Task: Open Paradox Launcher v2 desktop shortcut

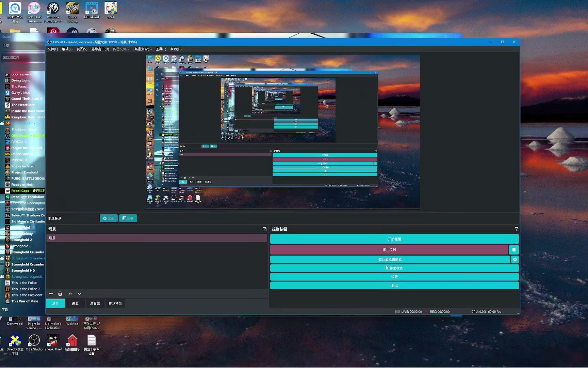Action: tap(53, 13)
